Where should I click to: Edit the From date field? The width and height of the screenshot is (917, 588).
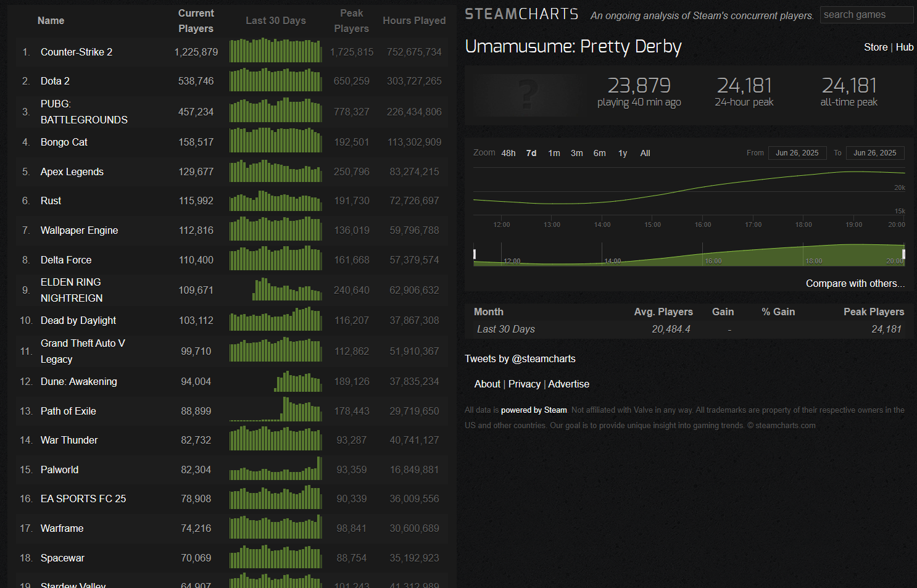pos(797,153)
